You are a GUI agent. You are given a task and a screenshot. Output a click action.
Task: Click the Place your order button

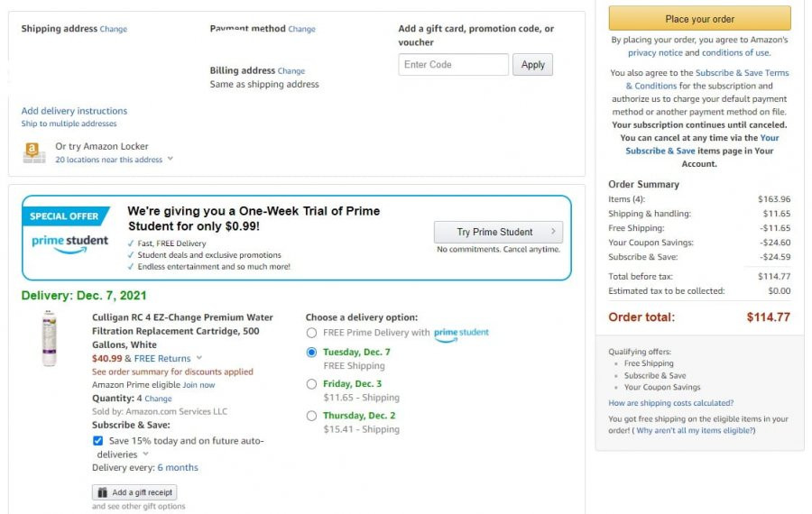tap(699, 19)
